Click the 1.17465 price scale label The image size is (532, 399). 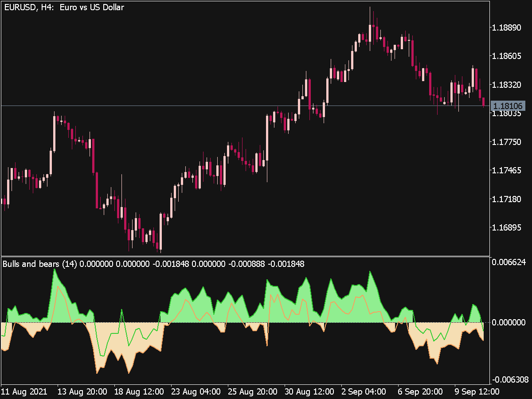pyautogui.click(x=507, y=170)
